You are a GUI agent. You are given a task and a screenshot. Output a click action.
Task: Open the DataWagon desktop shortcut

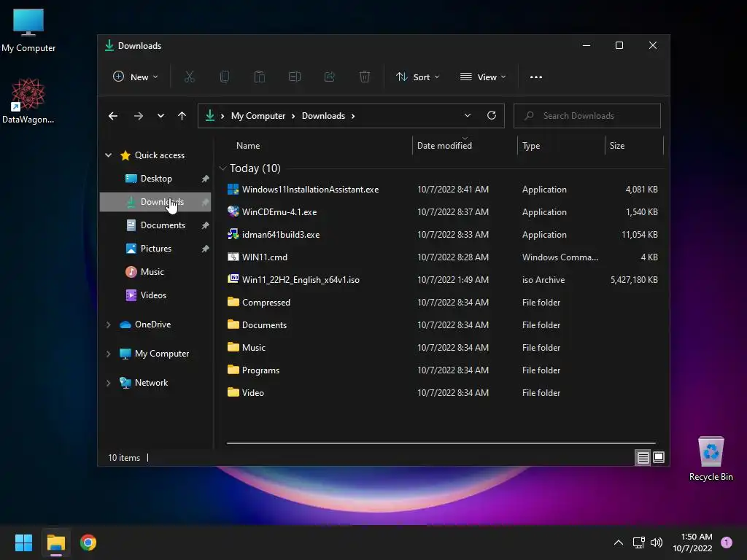tap(28, 101)
